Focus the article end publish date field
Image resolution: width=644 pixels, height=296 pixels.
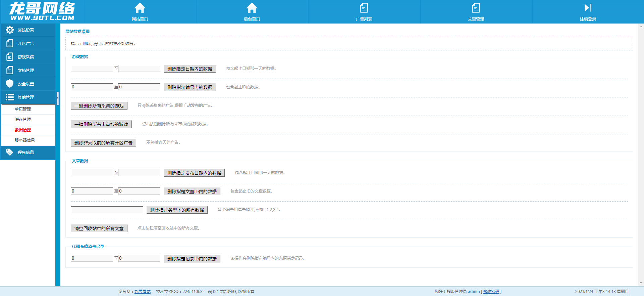(x=139, y=173)
